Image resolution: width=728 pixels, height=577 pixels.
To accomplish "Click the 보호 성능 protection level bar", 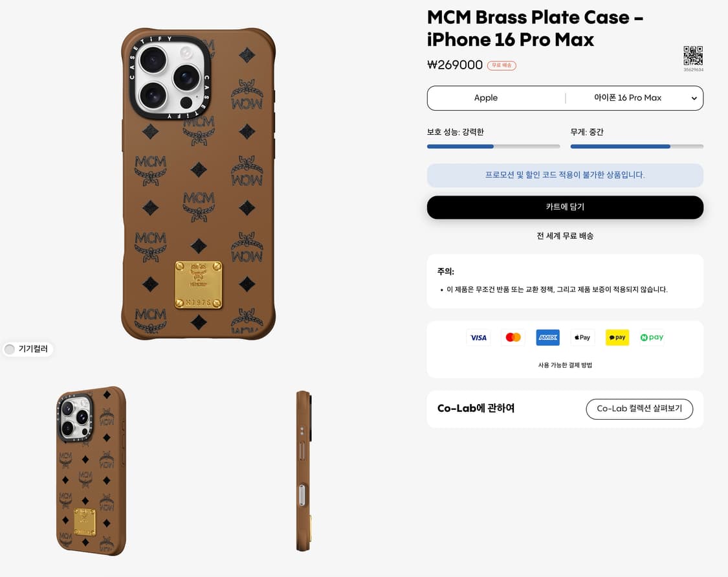I will click(493, 146).
